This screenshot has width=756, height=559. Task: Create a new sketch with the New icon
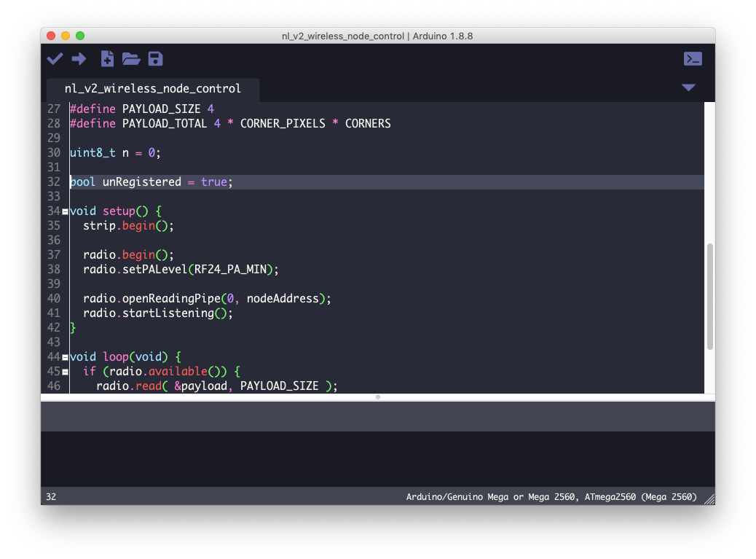point(107,59)
